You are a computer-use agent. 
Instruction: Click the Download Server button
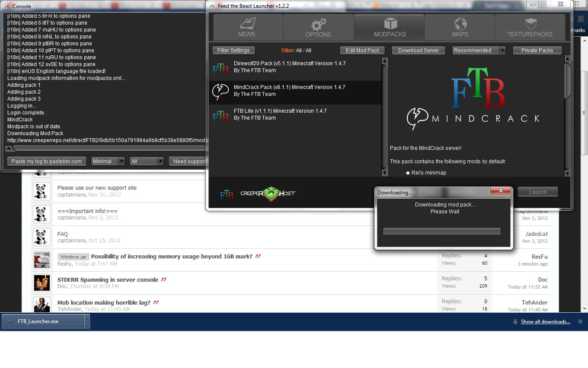coord(418,51)
